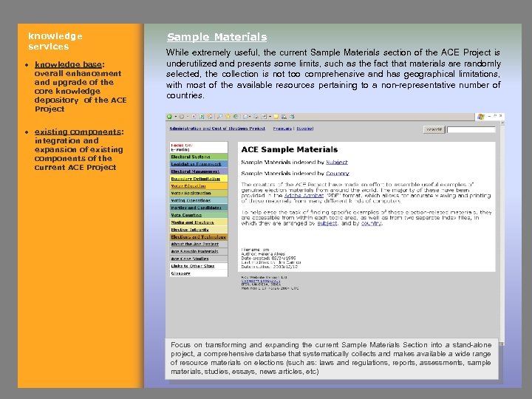
Task: Switch site language to Español
Action: click(304, 129)
